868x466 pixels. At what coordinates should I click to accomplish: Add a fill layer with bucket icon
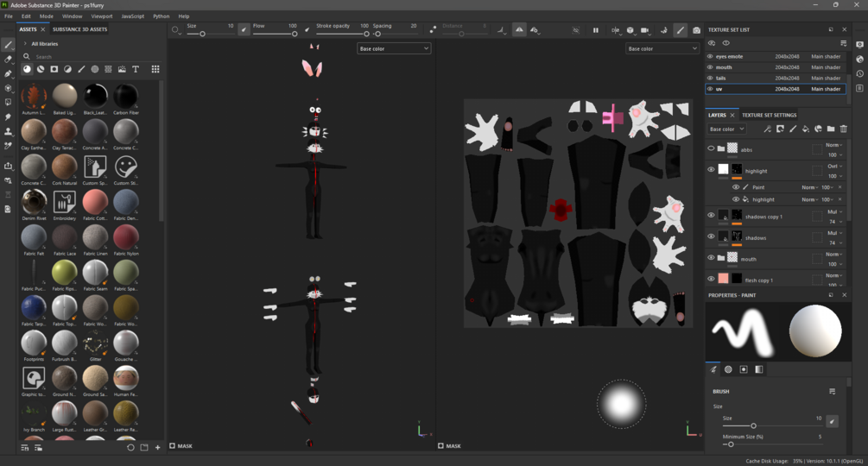coord(806,129)
